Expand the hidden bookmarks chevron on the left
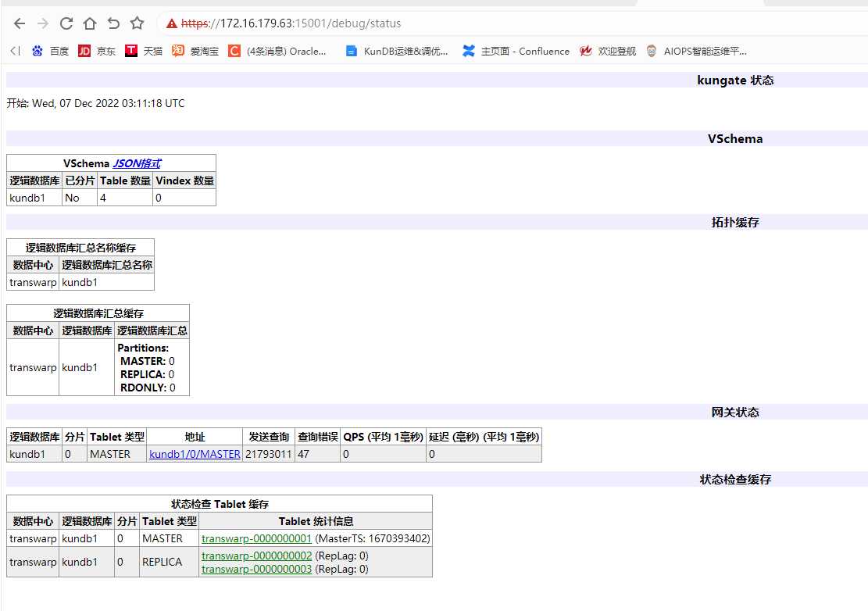This screenshot has height=611, width=868. [x=14, y=51]
